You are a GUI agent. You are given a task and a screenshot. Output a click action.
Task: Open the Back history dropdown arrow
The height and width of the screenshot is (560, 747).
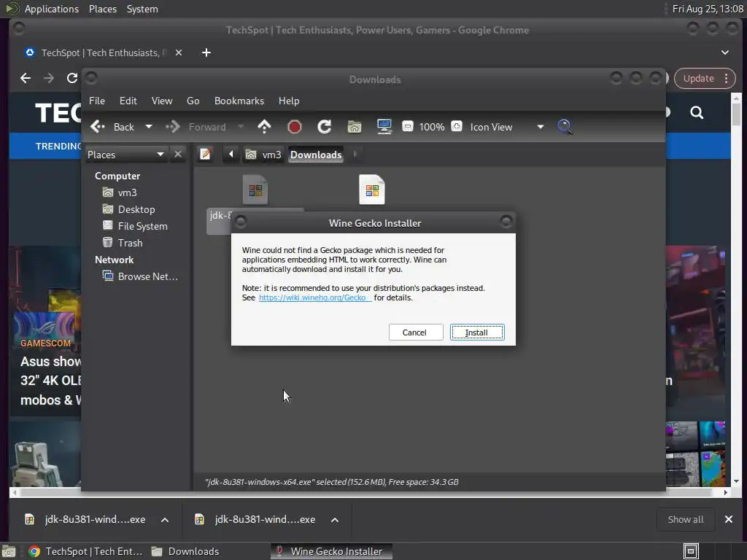click(x=149, y=127)
